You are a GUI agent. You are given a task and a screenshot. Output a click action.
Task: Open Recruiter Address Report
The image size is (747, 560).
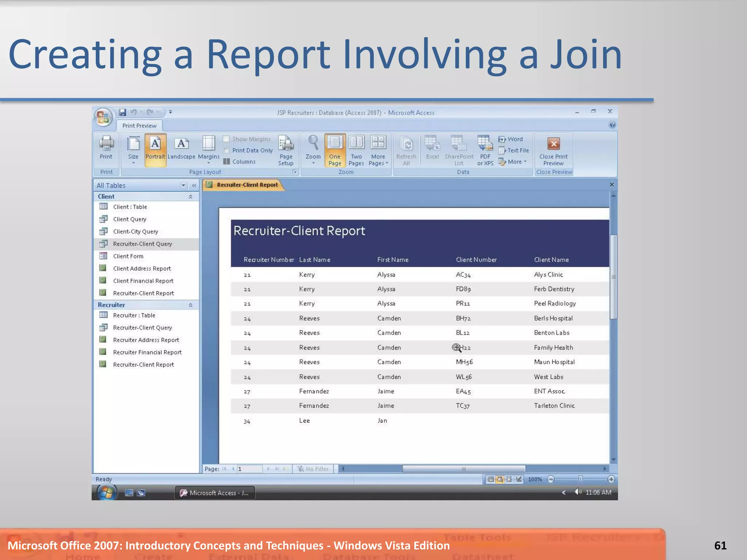tap(146, 340)
